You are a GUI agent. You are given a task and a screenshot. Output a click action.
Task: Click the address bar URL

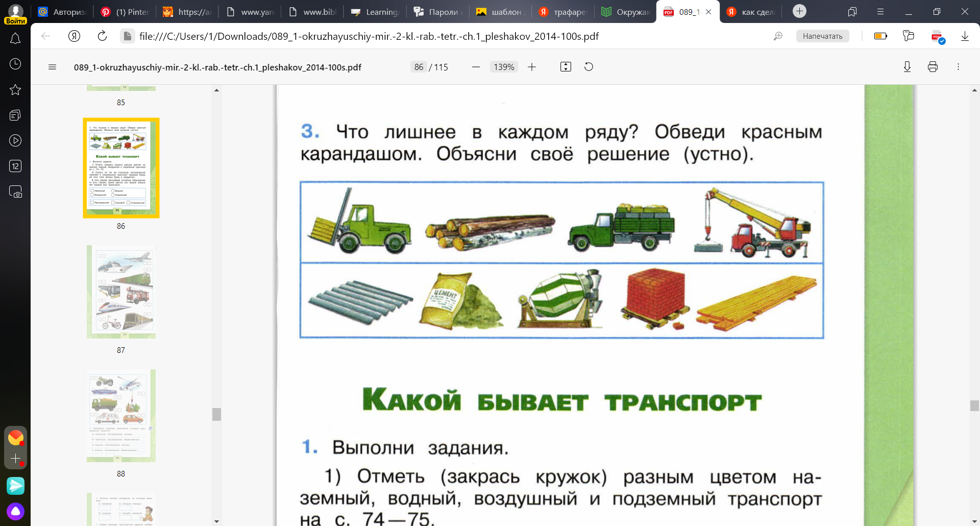(369, 36)
